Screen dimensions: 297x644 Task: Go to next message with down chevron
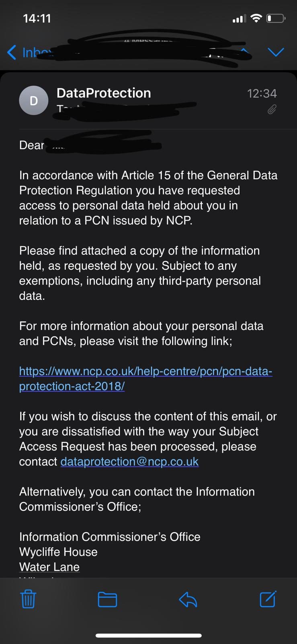point(276,52)
